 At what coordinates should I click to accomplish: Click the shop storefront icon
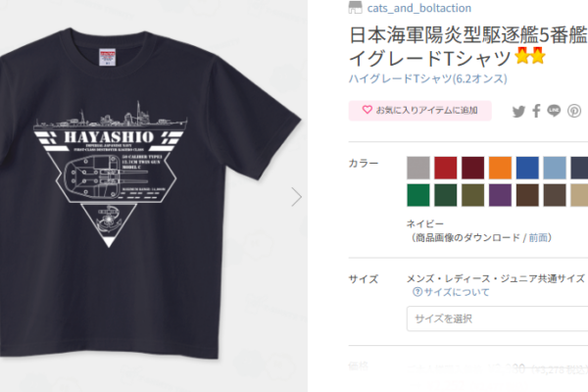coord(355,8)
